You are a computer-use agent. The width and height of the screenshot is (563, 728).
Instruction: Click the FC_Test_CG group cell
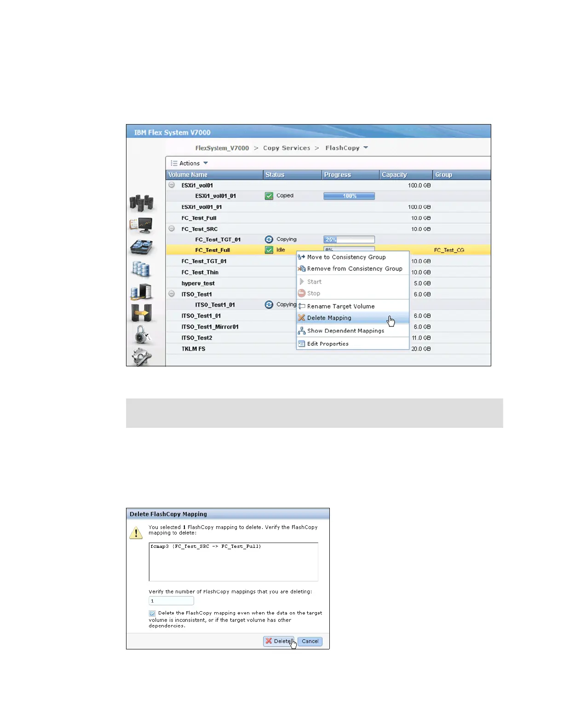tap(449, 250)
